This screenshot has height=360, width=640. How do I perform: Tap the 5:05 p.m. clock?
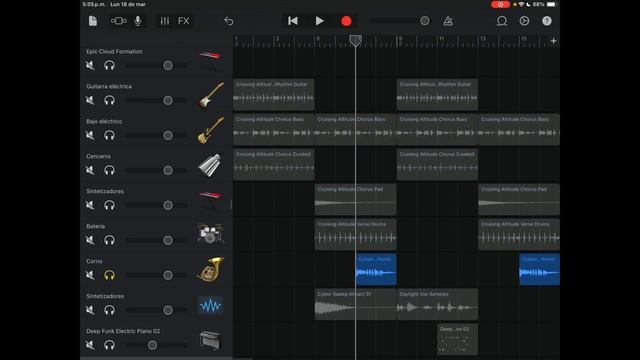click(x=94, y=4)
